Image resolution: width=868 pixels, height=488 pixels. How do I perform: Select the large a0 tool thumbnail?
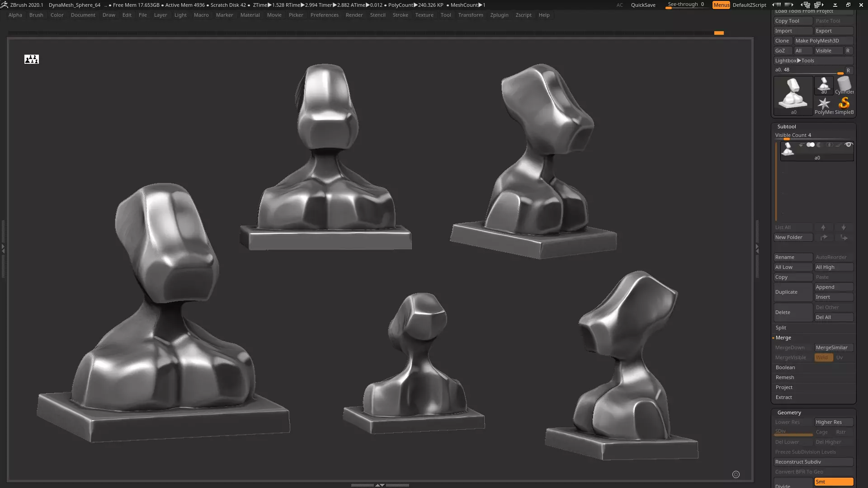click(793, 95)
